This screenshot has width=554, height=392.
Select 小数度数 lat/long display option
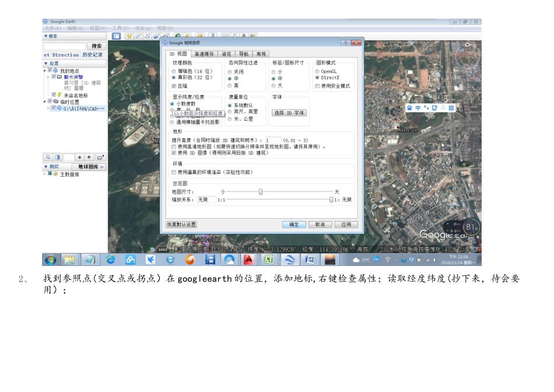point(172,104)
